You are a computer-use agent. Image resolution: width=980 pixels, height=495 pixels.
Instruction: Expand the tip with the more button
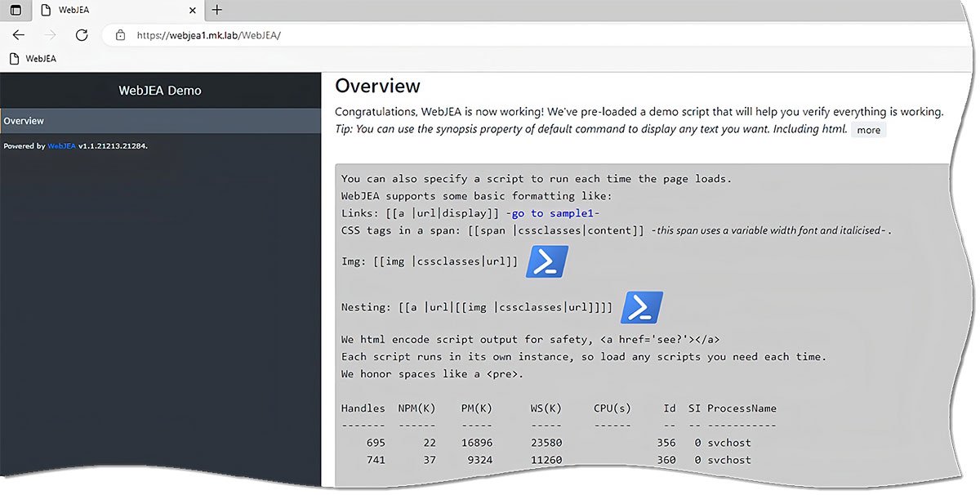click(x=868, y=130)
